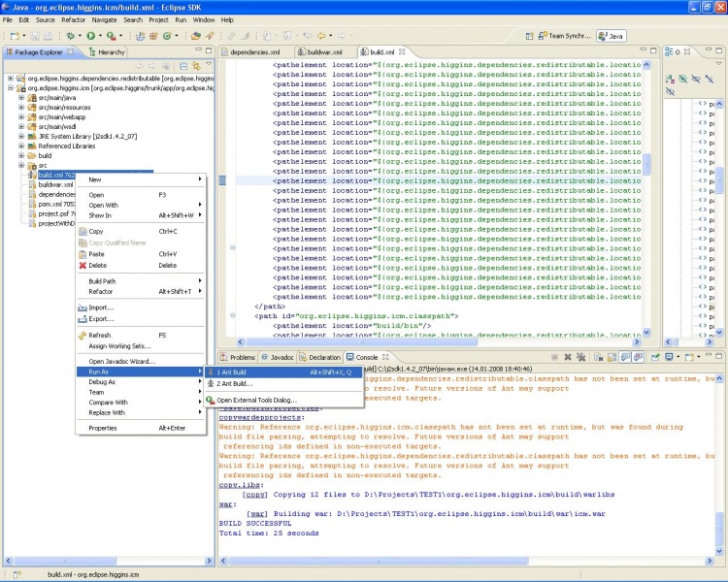Click the editor vertical scrollbar thumb

tap(646, 164)
